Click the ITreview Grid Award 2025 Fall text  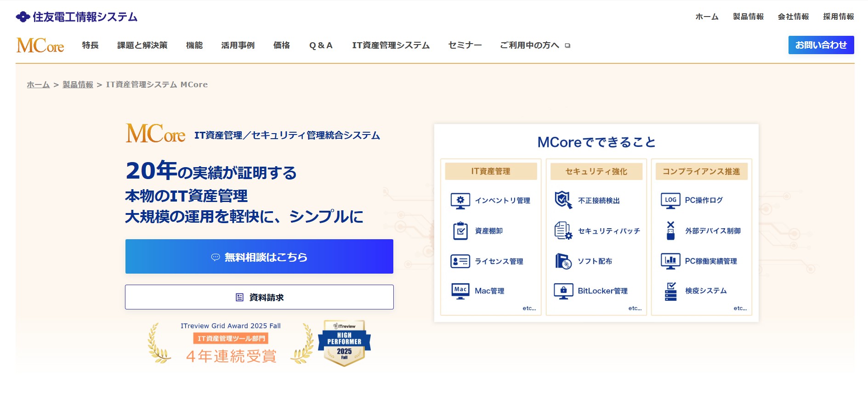click(x=231, y=326)
